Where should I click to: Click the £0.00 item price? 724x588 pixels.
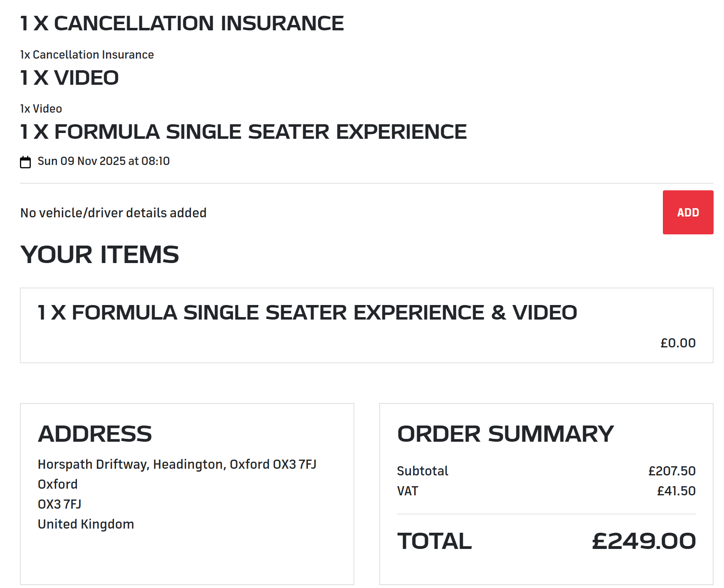click(x=677, y=343)
